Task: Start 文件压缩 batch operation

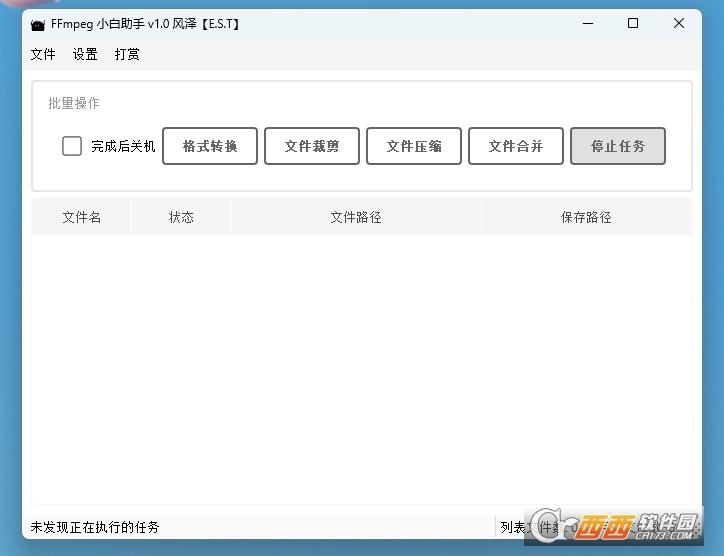Action: point(414,146)
